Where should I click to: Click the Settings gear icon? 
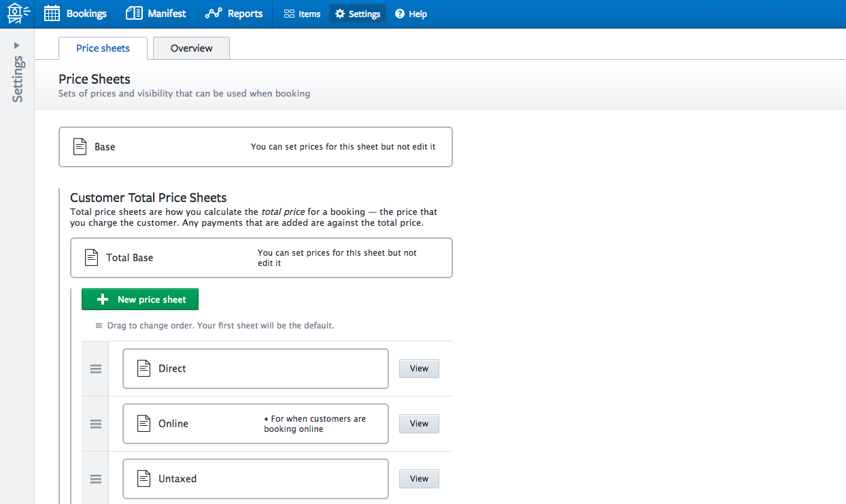tap(340, 14)
